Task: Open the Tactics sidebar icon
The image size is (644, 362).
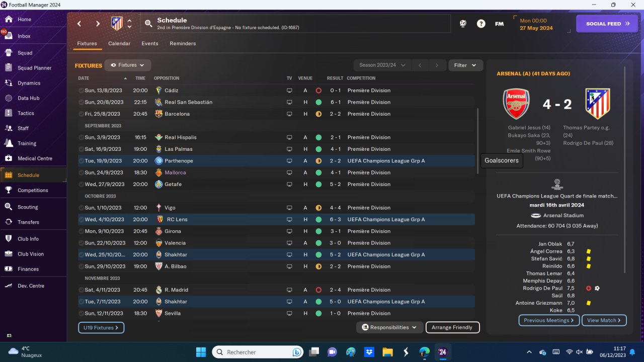Action: coord(9,113)
